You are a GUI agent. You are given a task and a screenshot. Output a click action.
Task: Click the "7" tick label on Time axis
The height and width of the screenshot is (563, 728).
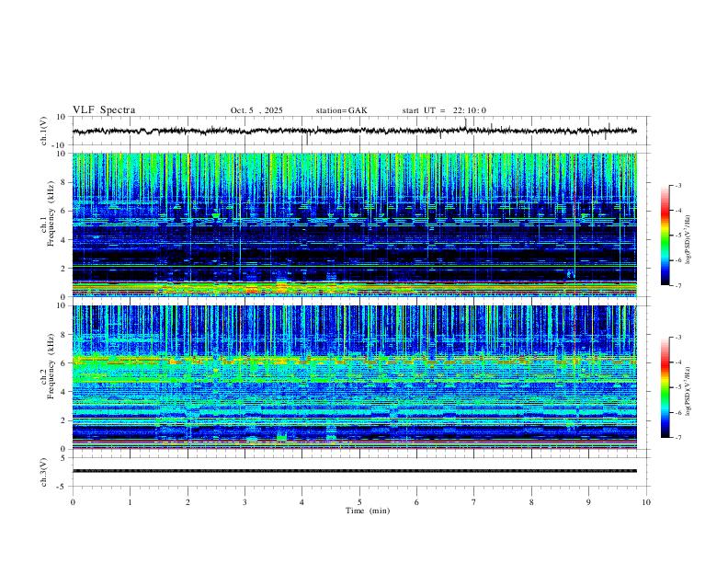pos(474,502)
